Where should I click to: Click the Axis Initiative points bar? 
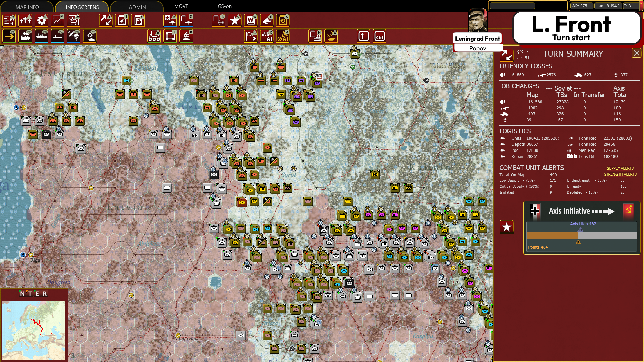point(581,236)
